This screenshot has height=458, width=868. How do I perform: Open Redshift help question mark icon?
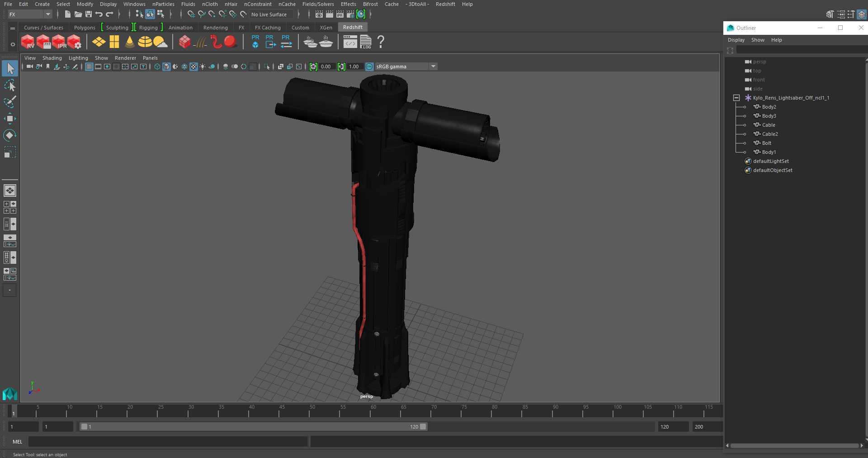click(381, 42)
